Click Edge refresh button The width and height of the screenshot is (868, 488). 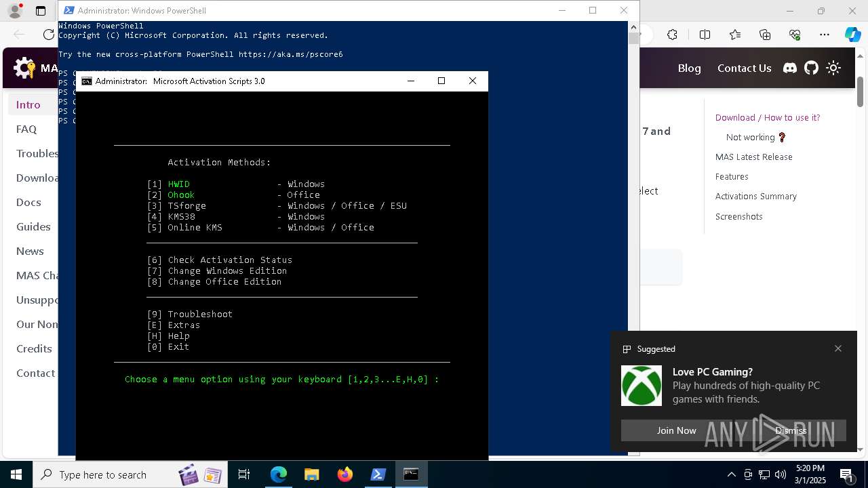[x=49, y=35]
